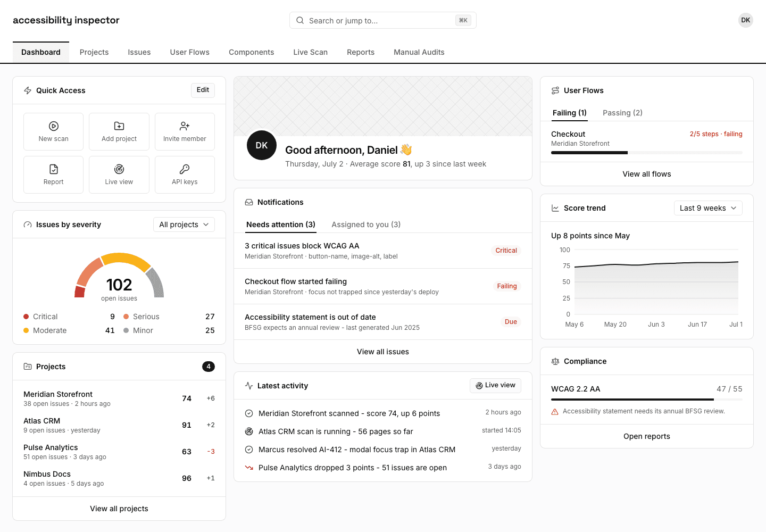Click the downward trend icon beside Pulse Analytics dropped
The image size is (766, 532).
(x=248, y=468)
